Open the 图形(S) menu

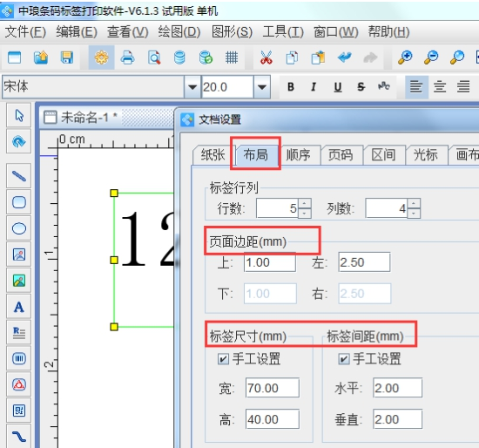coord(233,31)
